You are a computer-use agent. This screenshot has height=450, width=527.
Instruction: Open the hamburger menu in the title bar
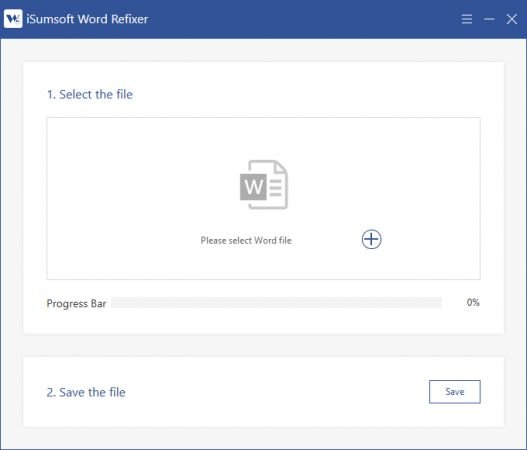coord(467,19)
